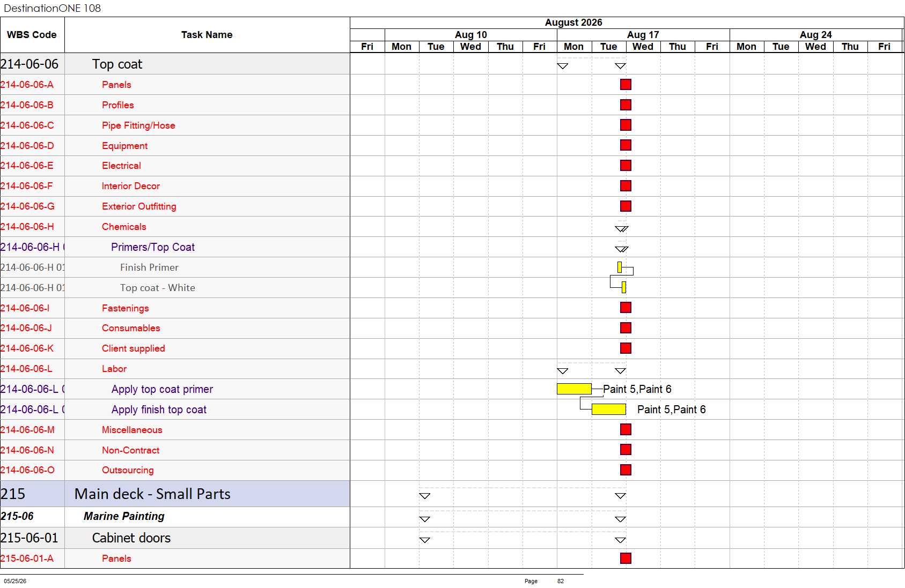The width and height of the screenshot is (905, 588).
Task: Select the Aug 17 week header
Action: point(643,35)
